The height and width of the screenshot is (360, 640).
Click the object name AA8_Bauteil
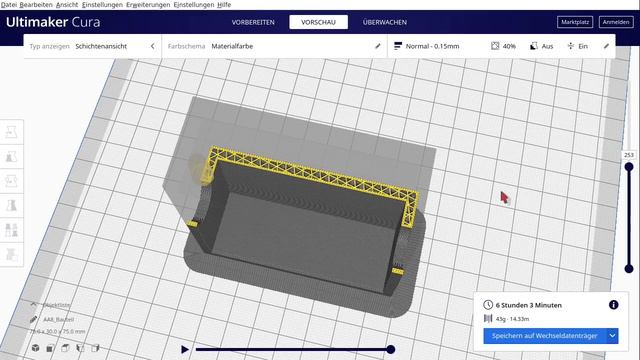point(59,319)
